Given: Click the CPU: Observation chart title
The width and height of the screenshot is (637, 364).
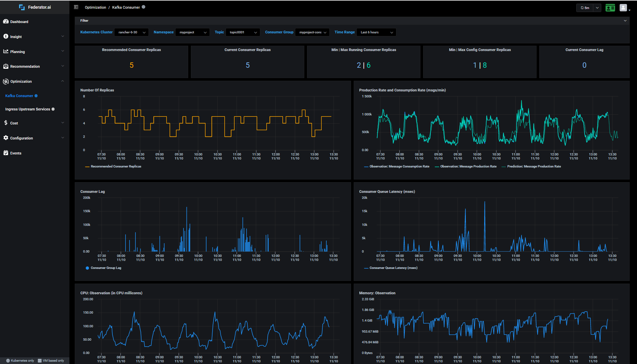Looking at the screenshot, I should coord(111,293).
